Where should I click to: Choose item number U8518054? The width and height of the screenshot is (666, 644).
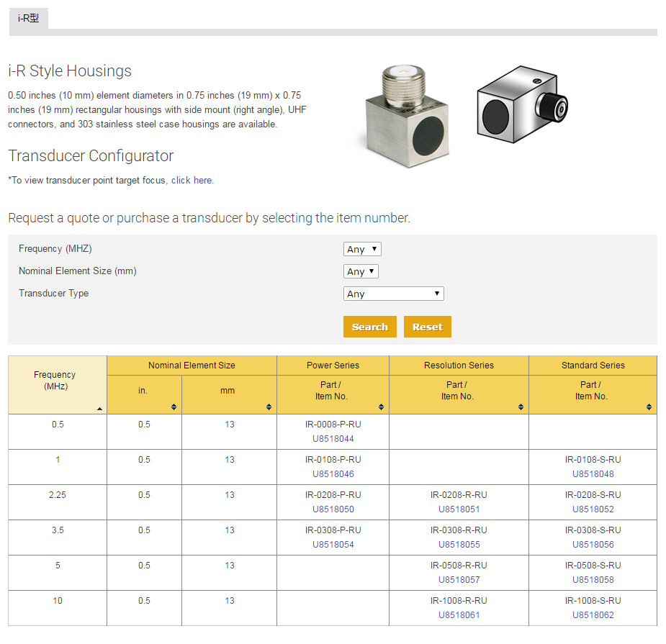coord(333,545)
